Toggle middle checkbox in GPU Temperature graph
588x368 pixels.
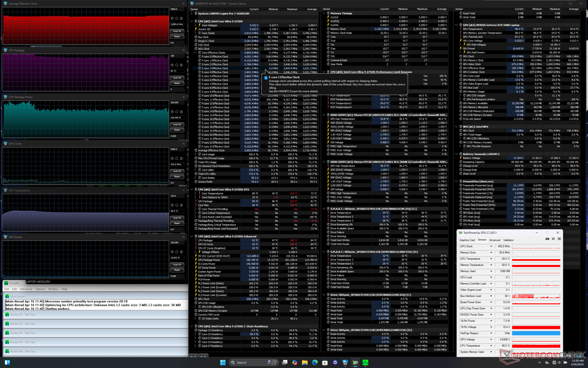(x=177, y=205)
